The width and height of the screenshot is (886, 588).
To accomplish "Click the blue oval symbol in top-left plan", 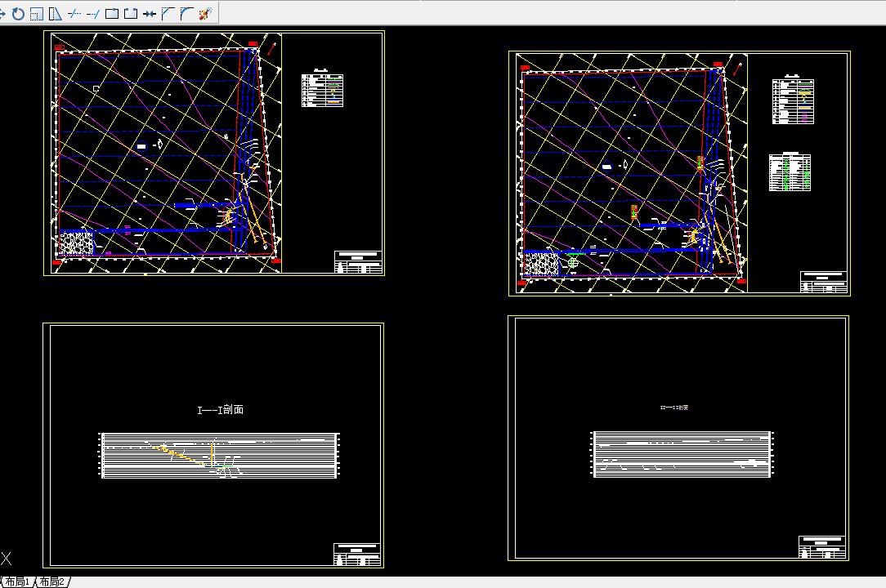I will pyautogui.click(x=141, y=146).
